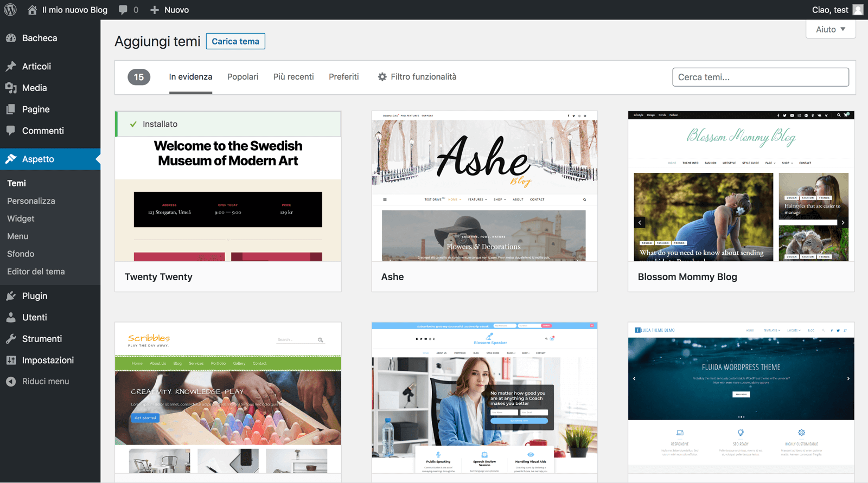Click the Articoli pin icon
Image resolution: width=868 pixels, height=483 pixels.
[11, 66]
